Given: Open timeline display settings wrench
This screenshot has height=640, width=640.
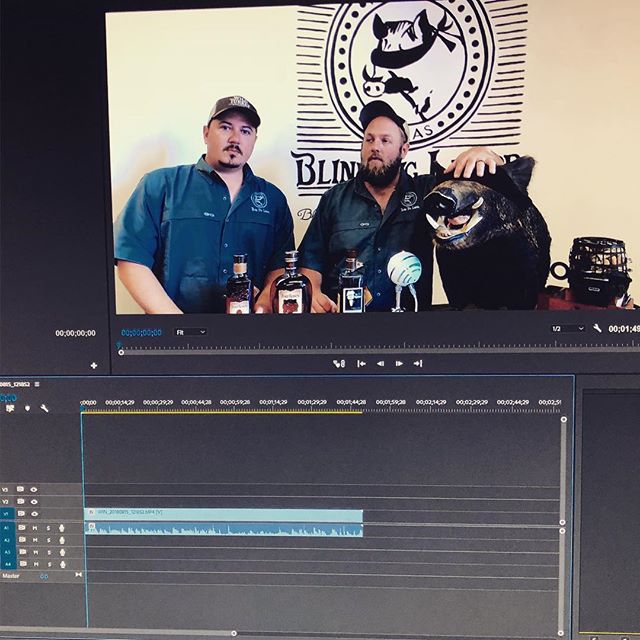Looking at the screenshot, I should coord(44,408).
